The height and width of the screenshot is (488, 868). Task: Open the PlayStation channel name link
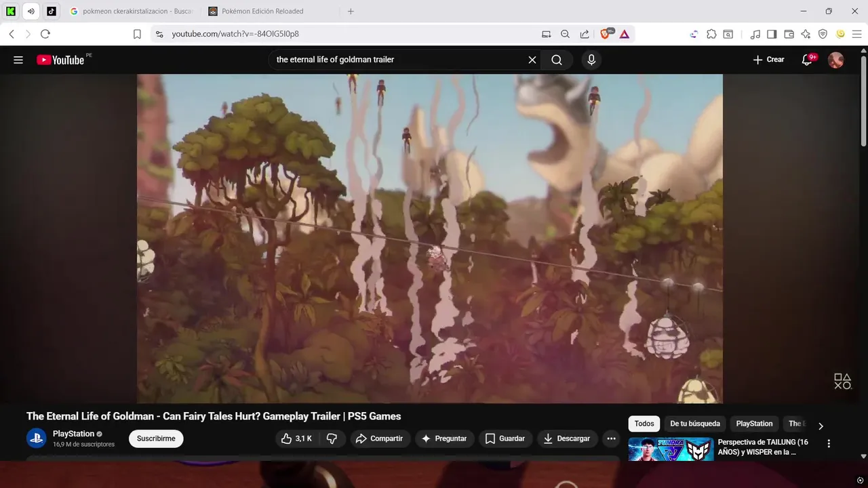[x=73, y=434]
